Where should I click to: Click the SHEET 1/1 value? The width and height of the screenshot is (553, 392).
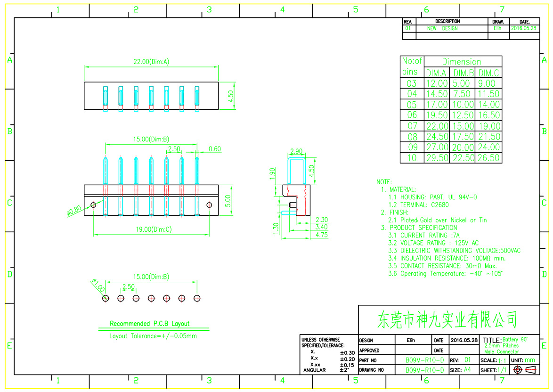click(x=502, y=370)
